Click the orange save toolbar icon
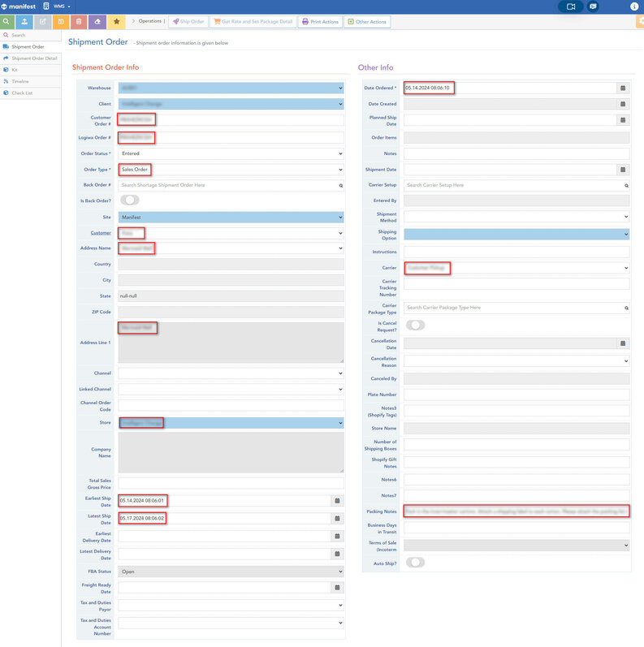The height and width of the screenshot is (647, 644). tap(61, 21)
